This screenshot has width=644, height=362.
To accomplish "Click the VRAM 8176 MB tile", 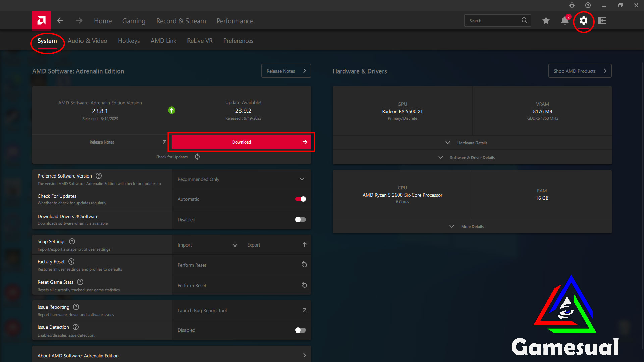I will click(x=542, y=111).
